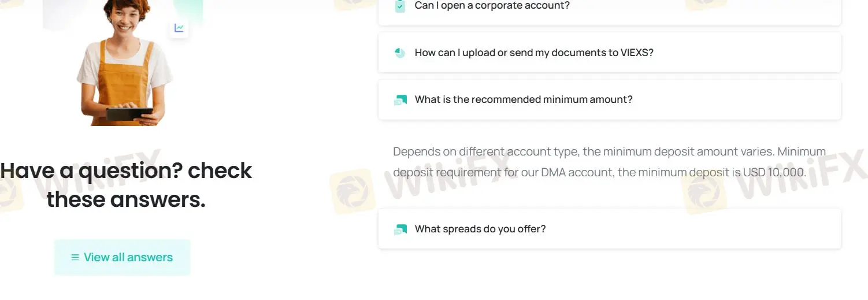Click the "Have a question?" heading line
The image size is (868, 300).
coord(126,171)
